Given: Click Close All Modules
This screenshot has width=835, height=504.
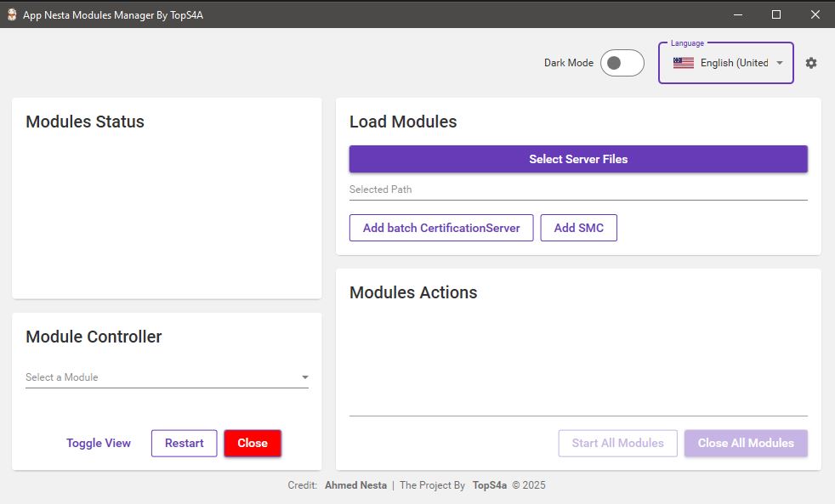Looking at the screenshot, I should point(745,443).
